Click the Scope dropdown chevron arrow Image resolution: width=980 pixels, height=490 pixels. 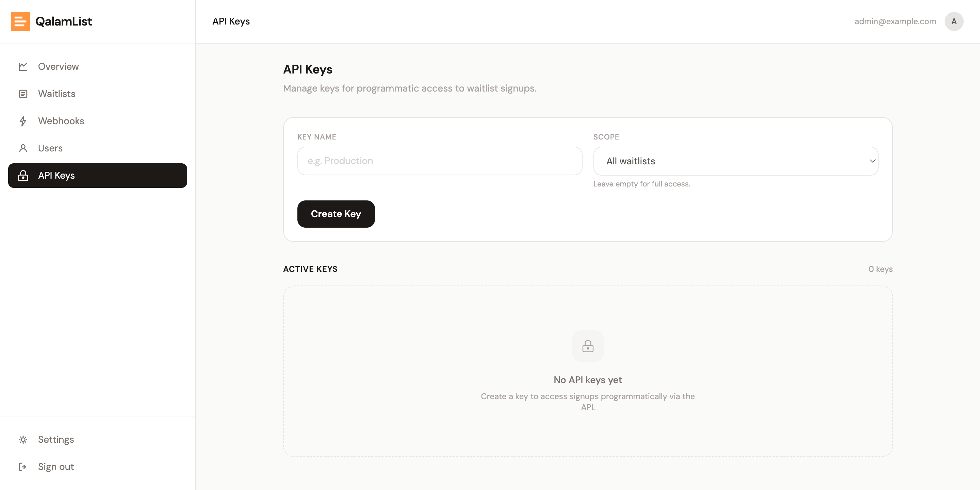872,161
